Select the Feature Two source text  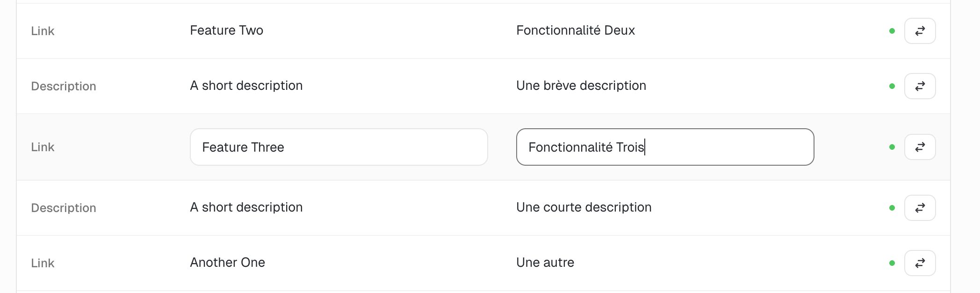tap(226, 30)
